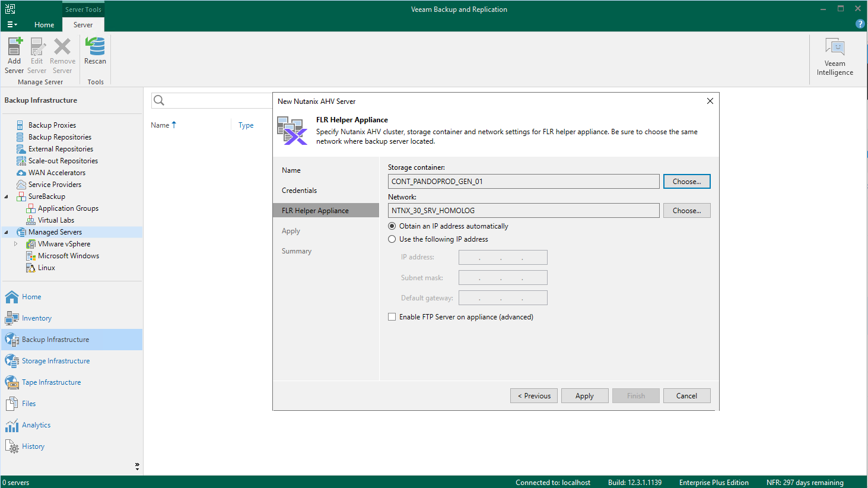The image size is (868, 488).
Task: Select SureBackup node icon
Action: point(21,197)
